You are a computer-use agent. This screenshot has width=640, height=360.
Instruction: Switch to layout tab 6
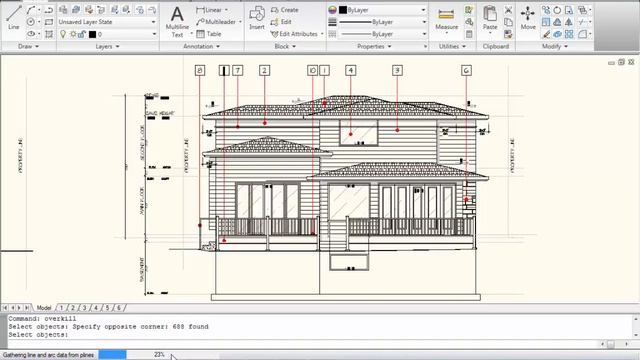click(x=119, y=308)
